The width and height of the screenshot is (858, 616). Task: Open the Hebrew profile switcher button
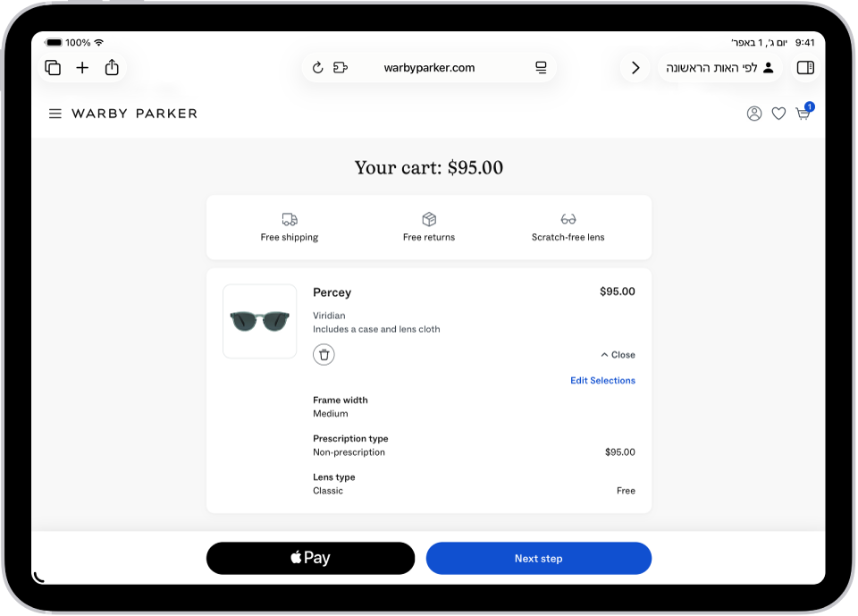(x=719, y=68)
